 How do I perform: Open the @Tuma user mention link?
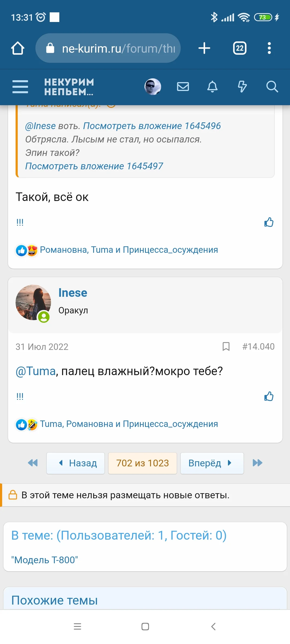(35, 371)
